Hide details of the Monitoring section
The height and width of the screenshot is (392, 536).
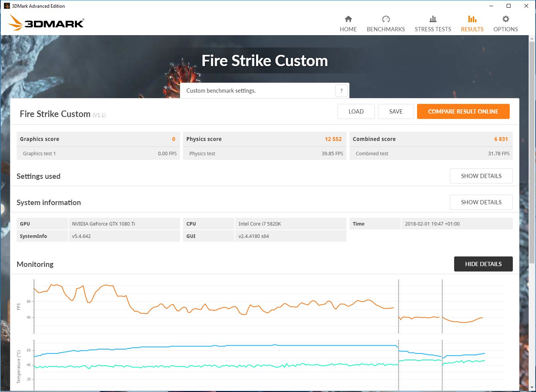(x=483, y=264)
